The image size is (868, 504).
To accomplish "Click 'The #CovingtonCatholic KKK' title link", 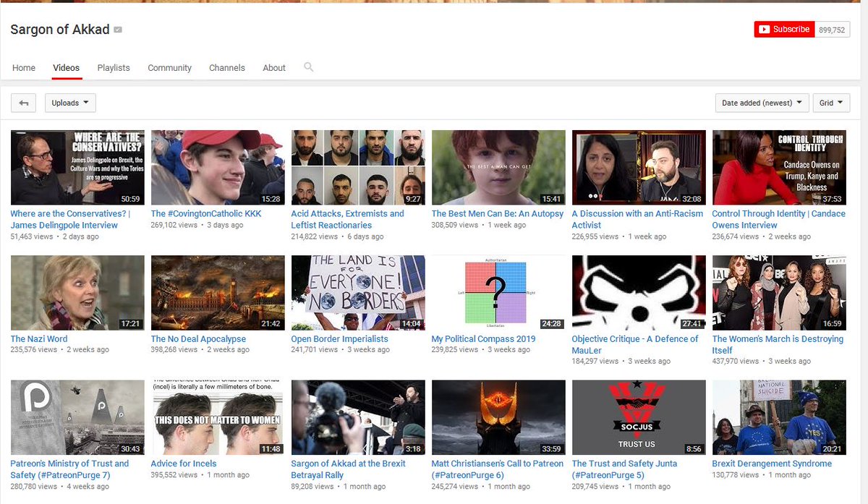I will pyautogui.click(x=206, y=214).
